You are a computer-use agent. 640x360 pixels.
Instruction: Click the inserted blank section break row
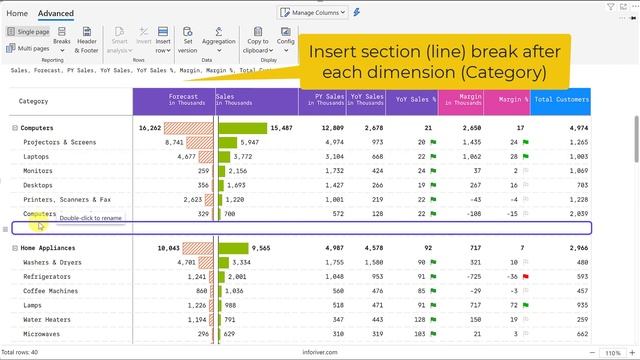[x=302, y=228]
